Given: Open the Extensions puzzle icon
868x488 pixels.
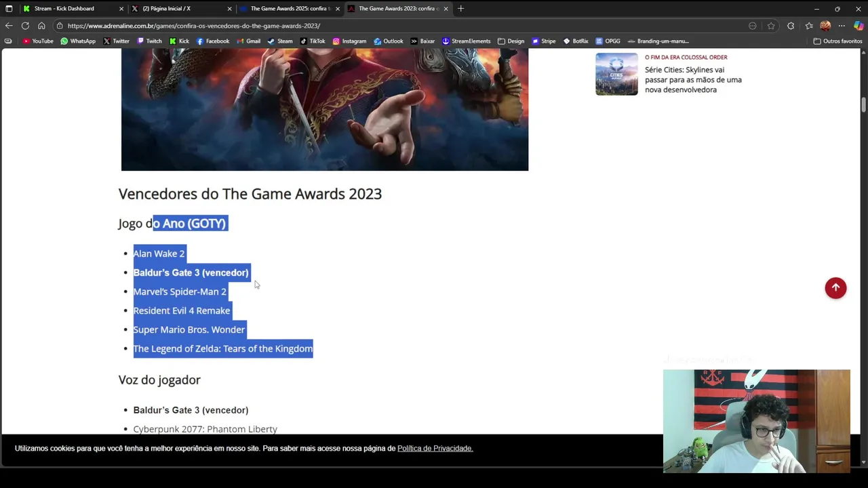Looking at the screenshot, I should click(x=791, y=26).
